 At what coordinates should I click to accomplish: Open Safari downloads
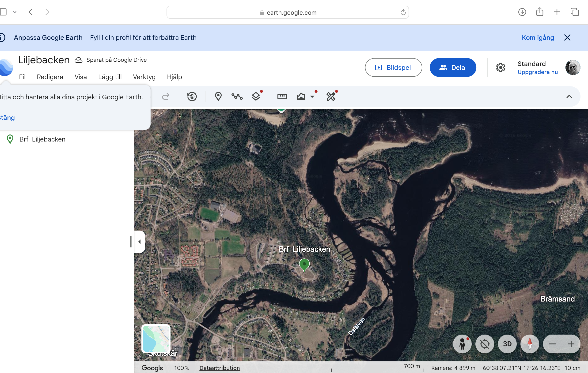pyautogui.click(x=522, y=12)
